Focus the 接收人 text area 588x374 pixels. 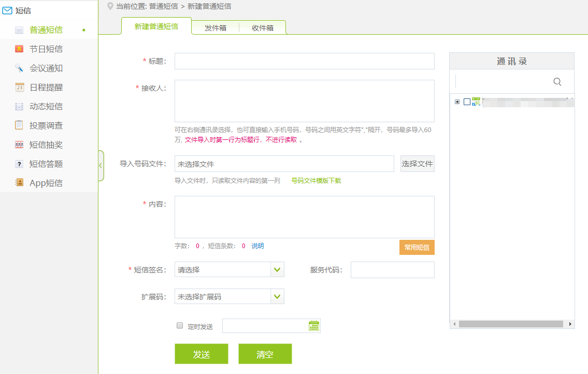point(305,101)
